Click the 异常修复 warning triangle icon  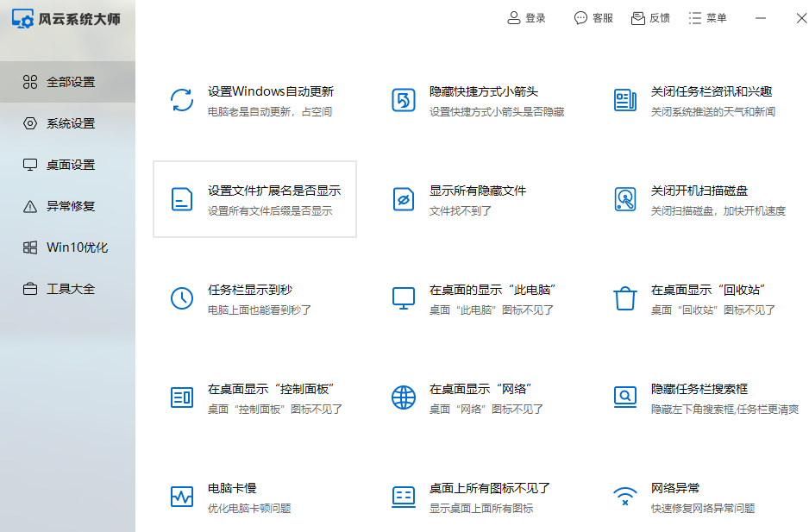30,206
